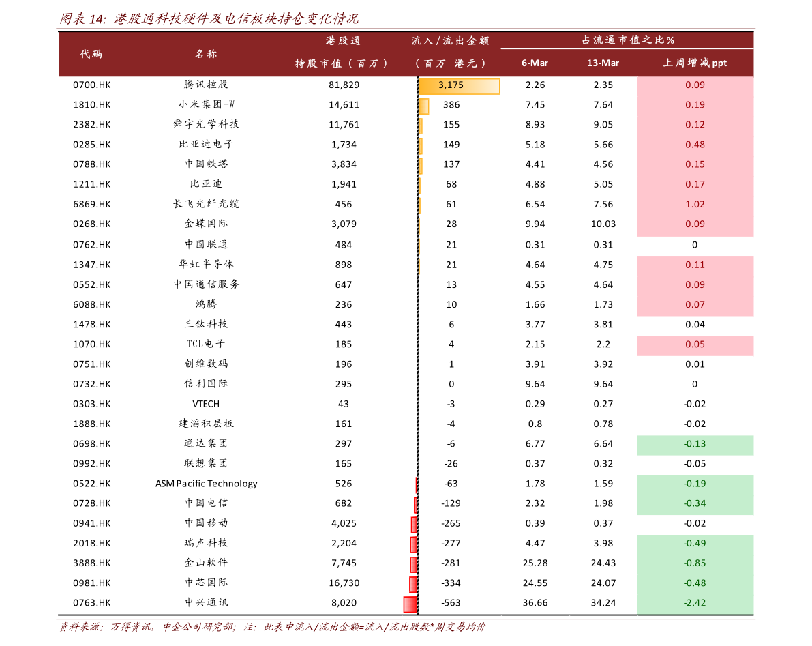Viewport: 812px width, 646px height.
Task: Click the 资料来源 source footnote text
Action: (x=273, y=628)
